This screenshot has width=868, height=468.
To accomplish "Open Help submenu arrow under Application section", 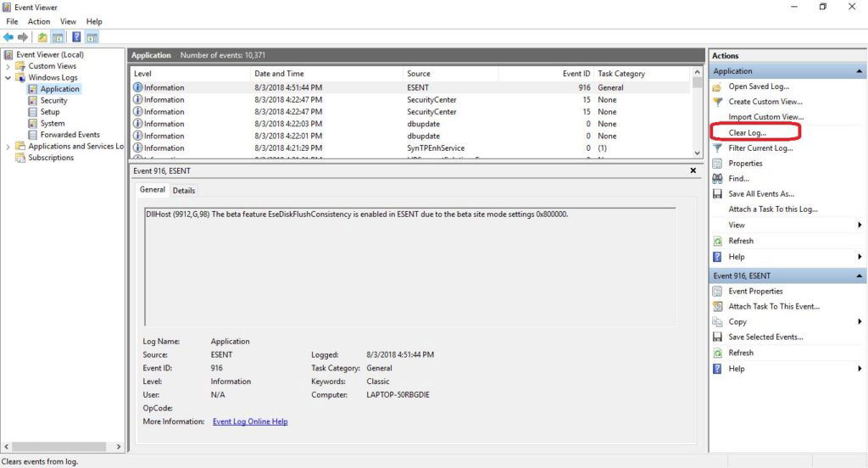I will click(x=860, y=256).
